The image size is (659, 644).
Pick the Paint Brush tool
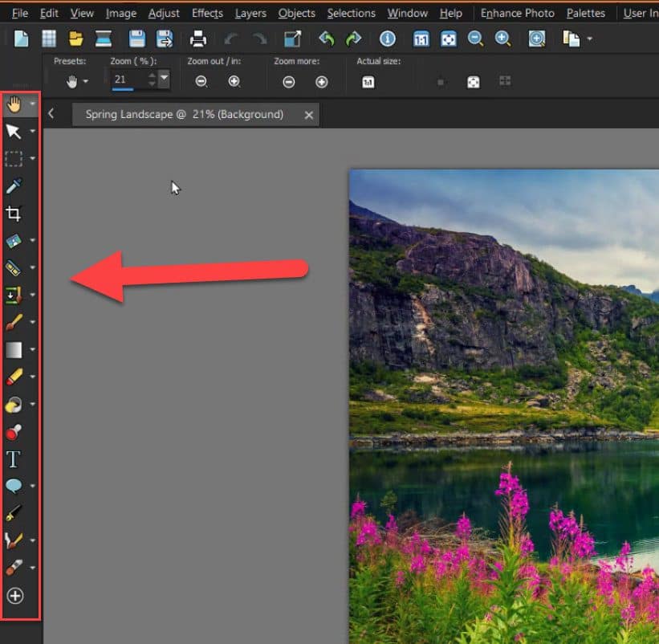tap(14, 322)
